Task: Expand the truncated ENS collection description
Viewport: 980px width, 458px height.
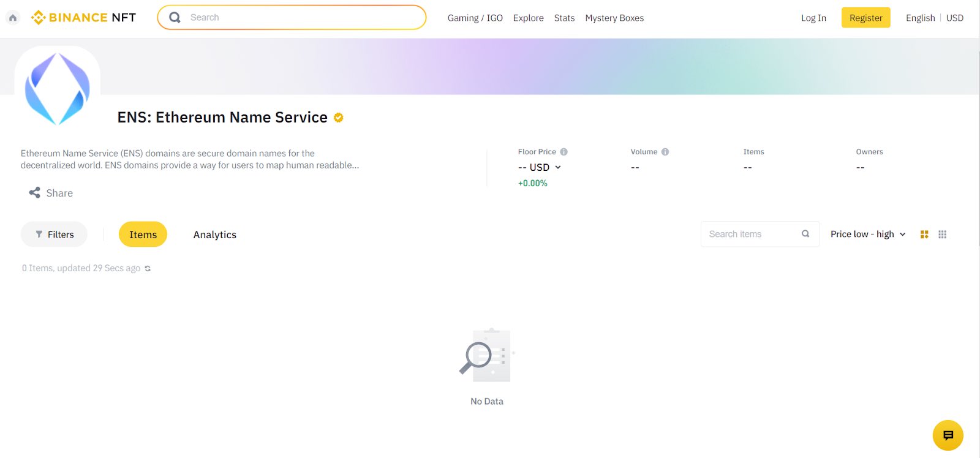Action: tap(190, 159)
